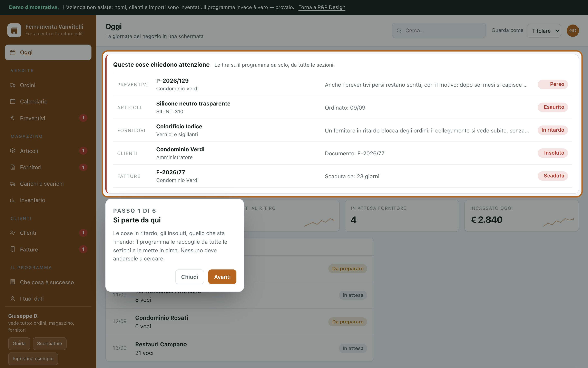Open the Colorificio Iodice supplier row
Image resolution: width=588 pixels, height=368 pixels.
[342, 130]
